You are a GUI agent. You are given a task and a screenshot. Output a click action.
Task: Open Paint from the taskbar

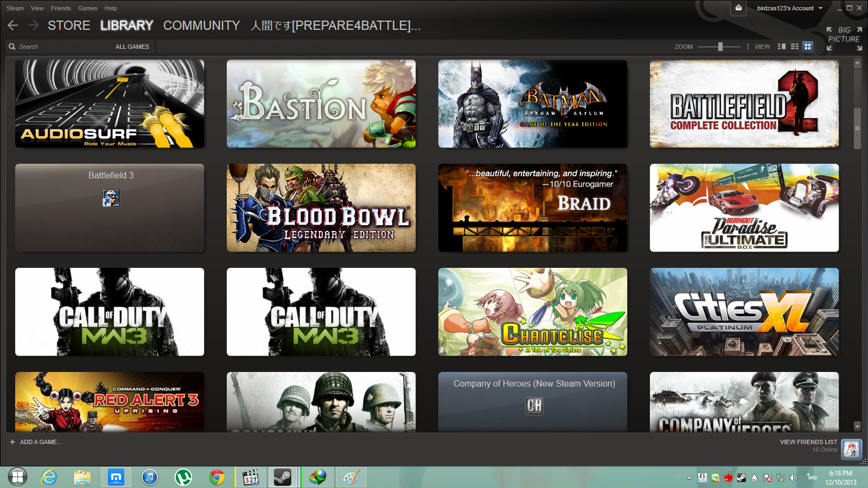pos(351,477)
